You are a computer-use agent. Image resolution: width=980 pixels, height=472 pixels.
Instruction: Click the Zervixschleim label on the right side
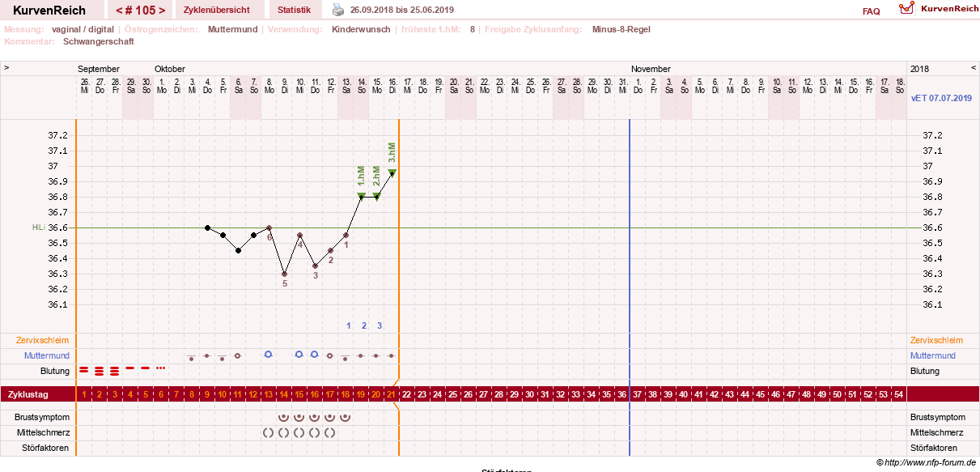tap(936, 340)
